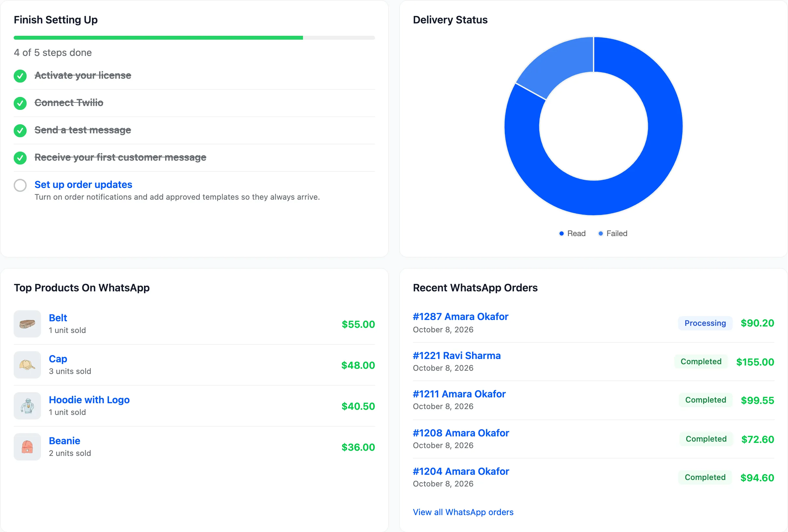
Task: Click green check beside Send a test message
Action: [20, 130]
